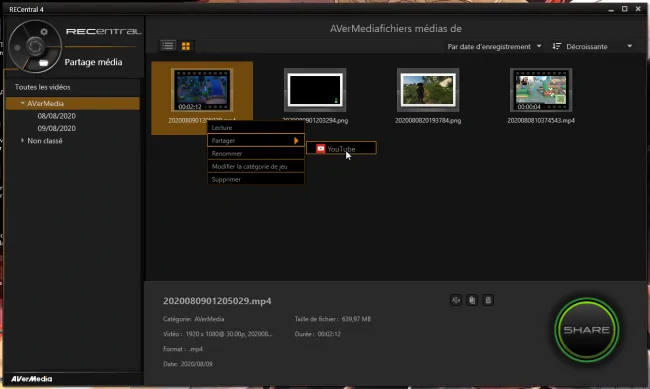Open the Décroissante sort order dropdown
Viewport: 650px width, 389px height.
point(593,46)
